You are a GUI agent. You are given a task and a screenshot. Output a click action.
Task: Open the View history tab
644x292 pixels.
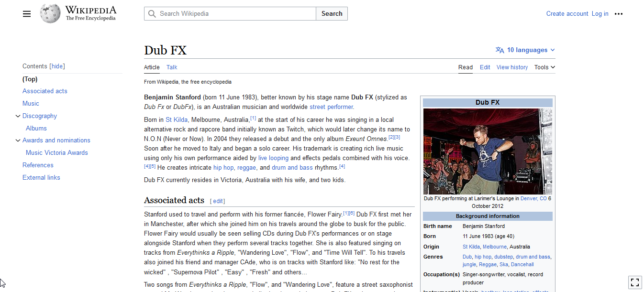512,67
